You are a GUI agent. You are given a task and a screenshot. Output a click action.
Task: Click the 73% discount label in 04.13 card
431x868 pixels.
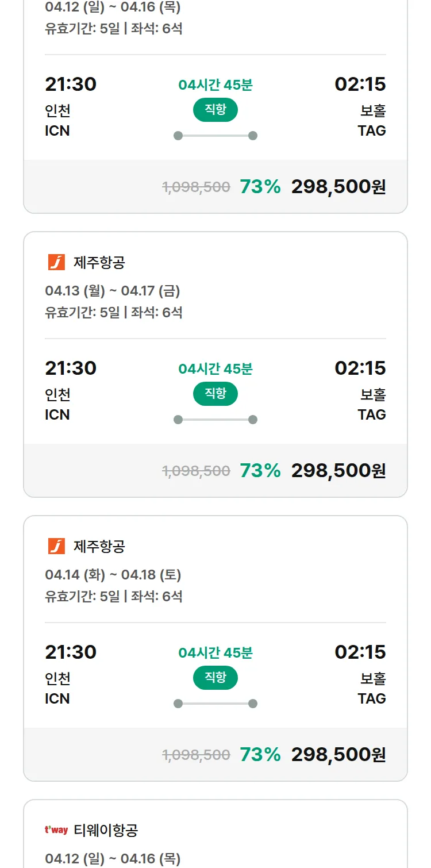260,471
